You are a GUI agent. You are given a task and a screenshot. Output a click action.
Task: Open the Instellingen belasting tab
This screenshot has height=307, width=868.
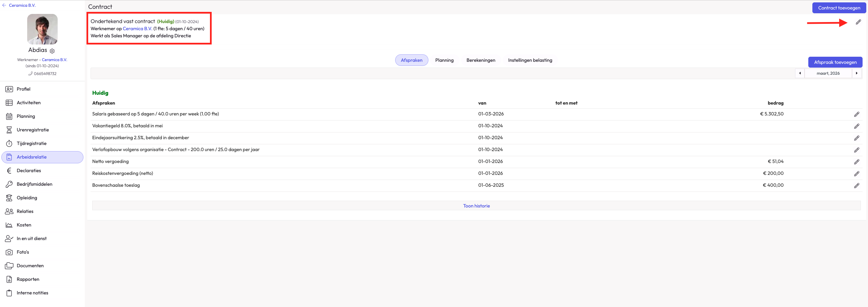530,60
